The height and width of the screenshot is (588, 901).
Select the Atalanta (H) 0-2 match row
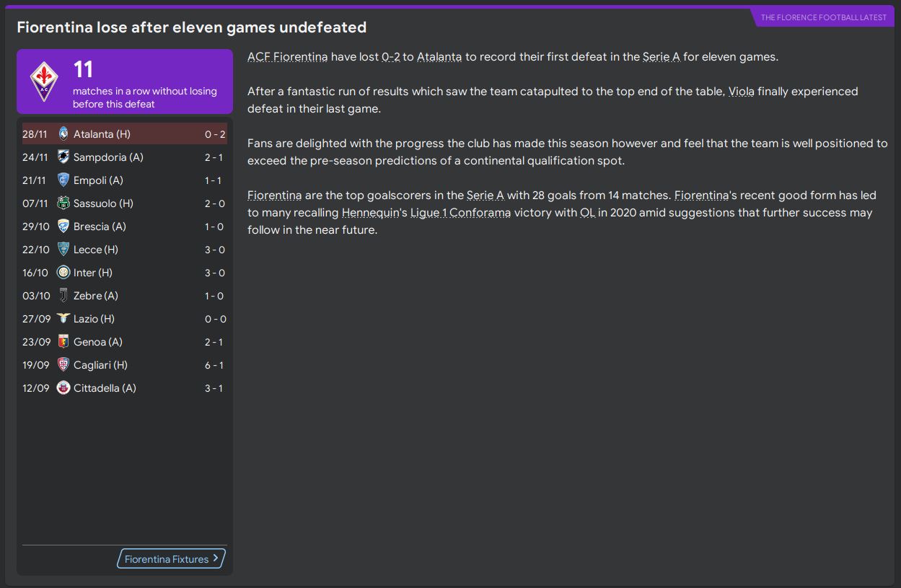click(x=124, y=134)
